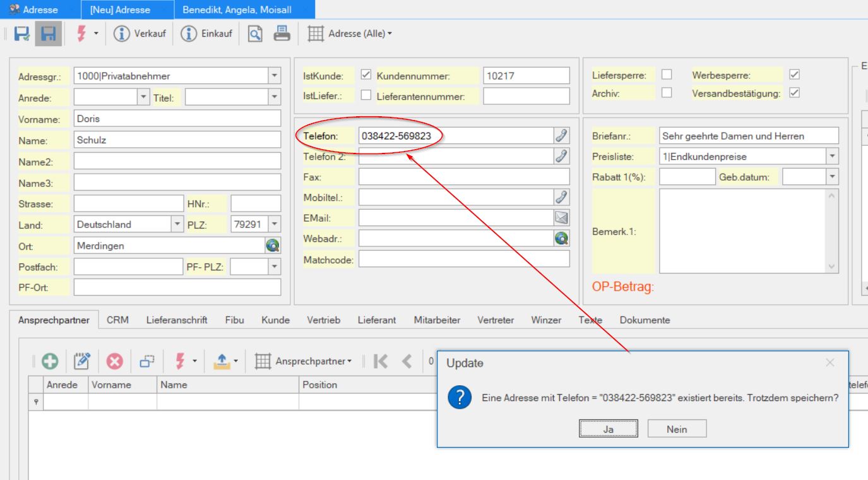Close the Update dialog with X

pyautogui.click(x=829, y=363)
